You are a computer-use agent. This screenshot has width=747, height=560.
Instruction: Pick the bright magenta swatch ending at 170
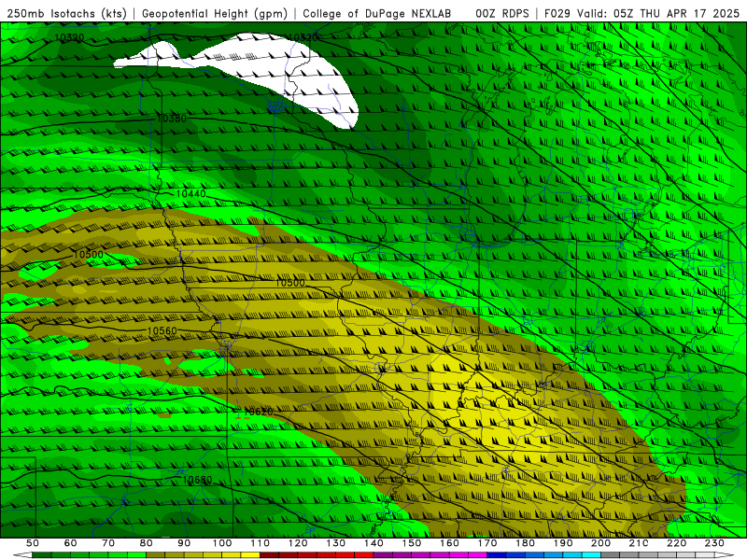pyautogui.click(x=477, y=554)
